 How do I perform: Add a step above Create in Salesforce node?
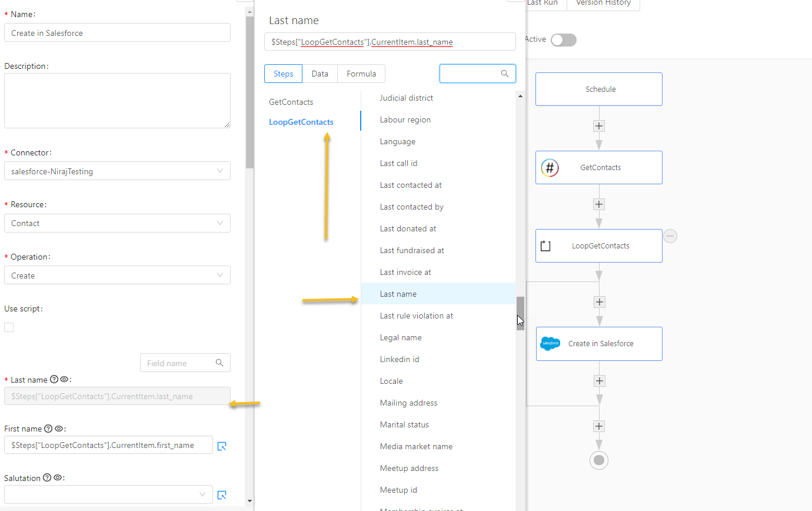[x=599, y=302]
